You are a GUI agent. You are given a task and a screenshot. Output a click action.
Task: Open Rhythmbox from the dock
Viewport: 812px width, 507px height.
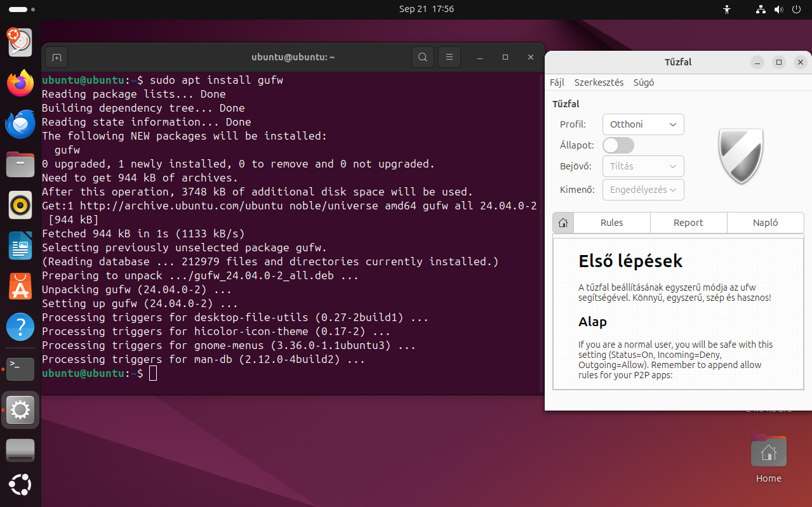tap(20, 205)
